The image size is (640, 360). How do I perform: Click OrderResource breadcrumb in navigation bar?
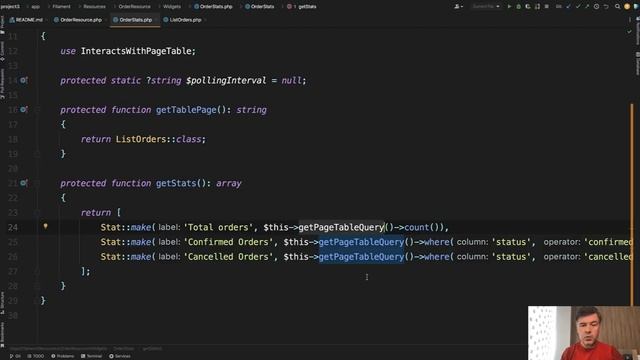tap(134, 7)
